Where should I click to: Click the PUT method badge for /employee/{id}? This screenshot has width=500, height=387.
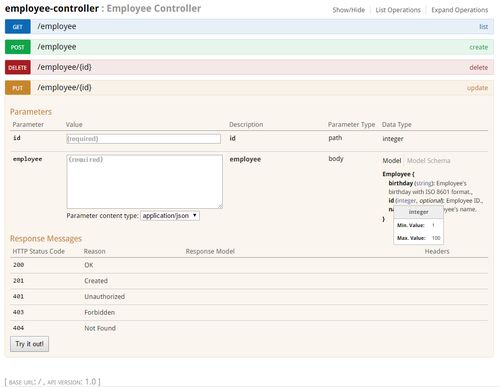(x=18, y=88)
